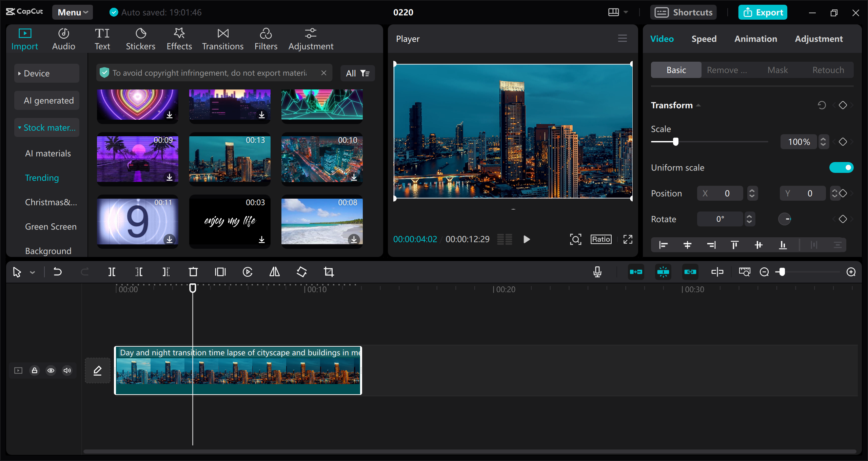Select the Stickers tool
This screenshot has height=461, width=868.
click(140, 38)
